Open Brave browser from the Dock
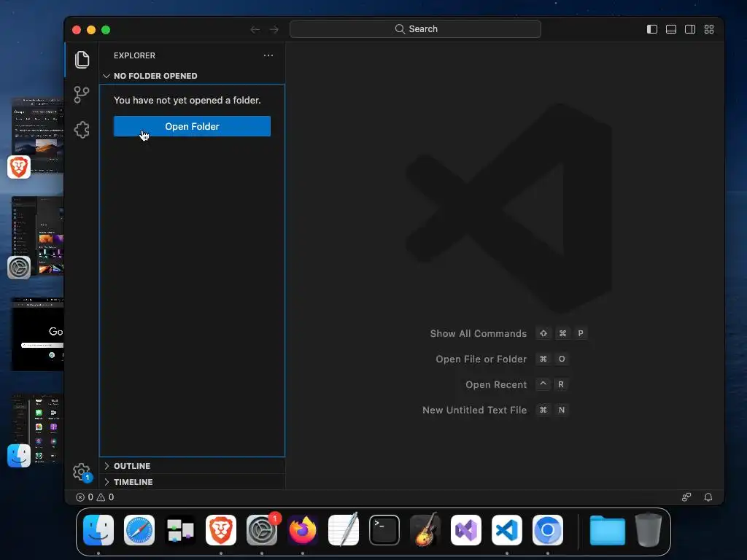The height and width of the screenshot is (560, 747). (221, 530)
